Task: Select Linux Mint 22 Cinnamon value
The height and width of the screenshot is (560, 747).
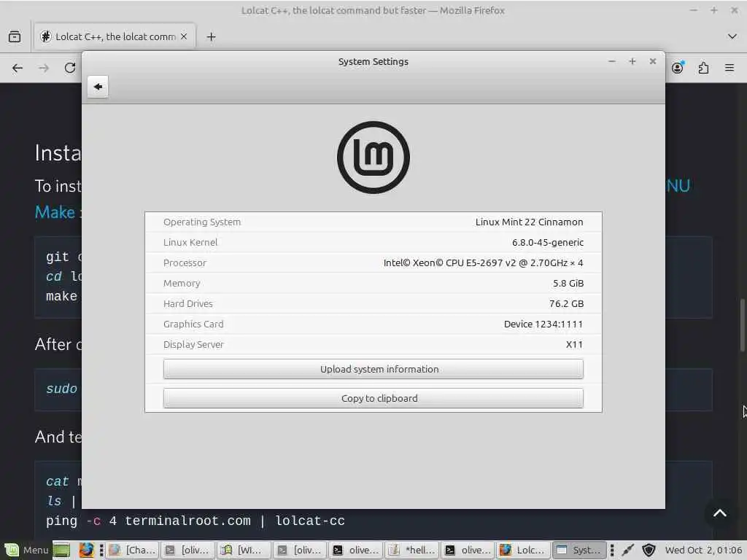Action: pyautogui.click(x=529, y=222)
